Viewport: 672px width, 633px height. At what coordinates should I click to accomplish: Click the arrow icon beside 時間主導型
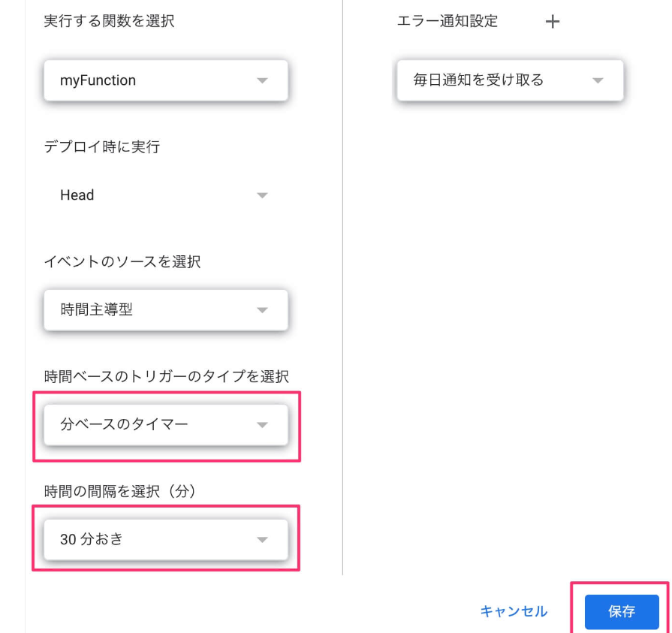[x=262, y=310]
